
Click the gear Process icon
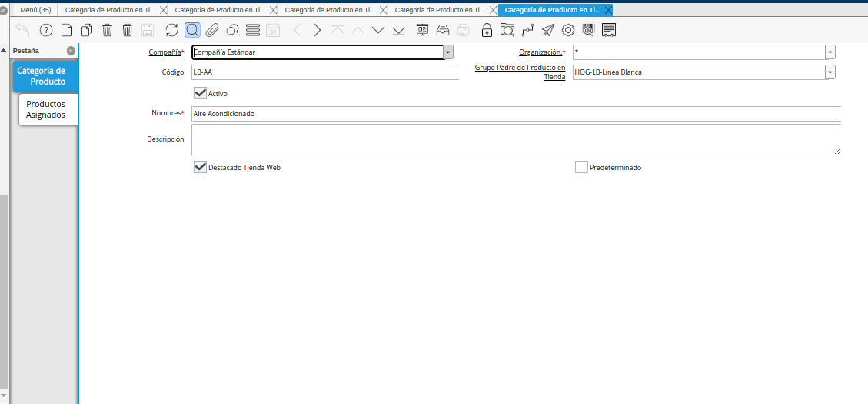point(568,30)
